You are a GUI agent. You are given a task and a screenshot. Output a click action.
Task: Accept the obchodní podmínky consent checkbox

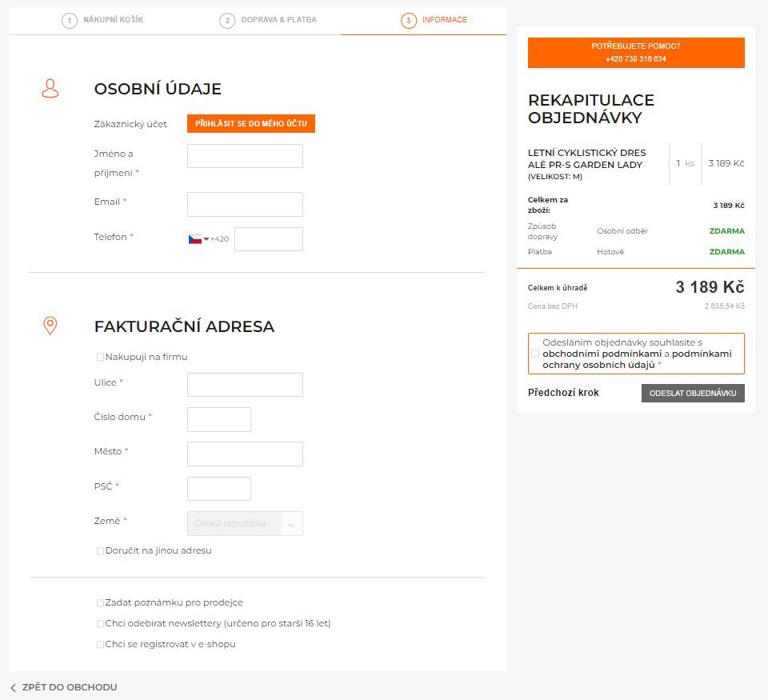[535, 354]
